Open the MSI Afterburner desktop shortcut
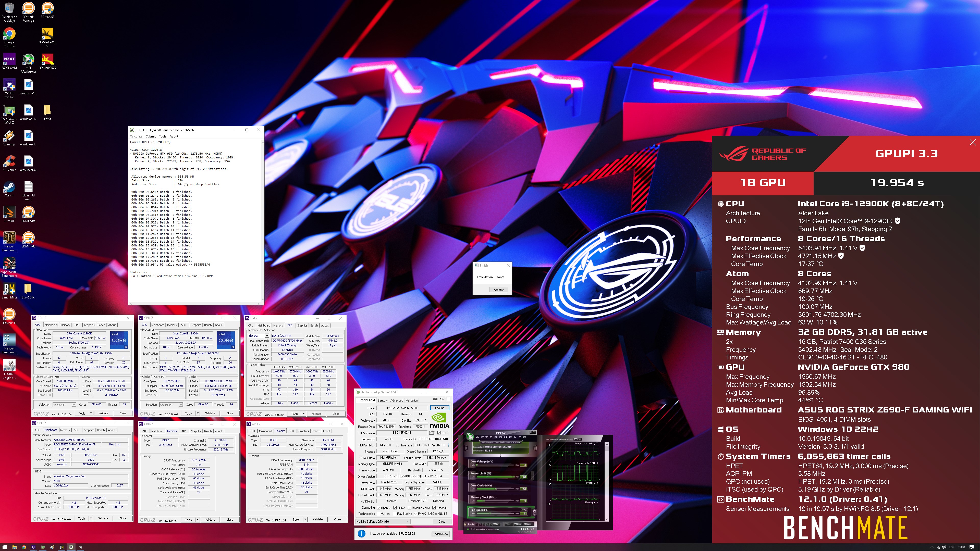 pos(28,63)
